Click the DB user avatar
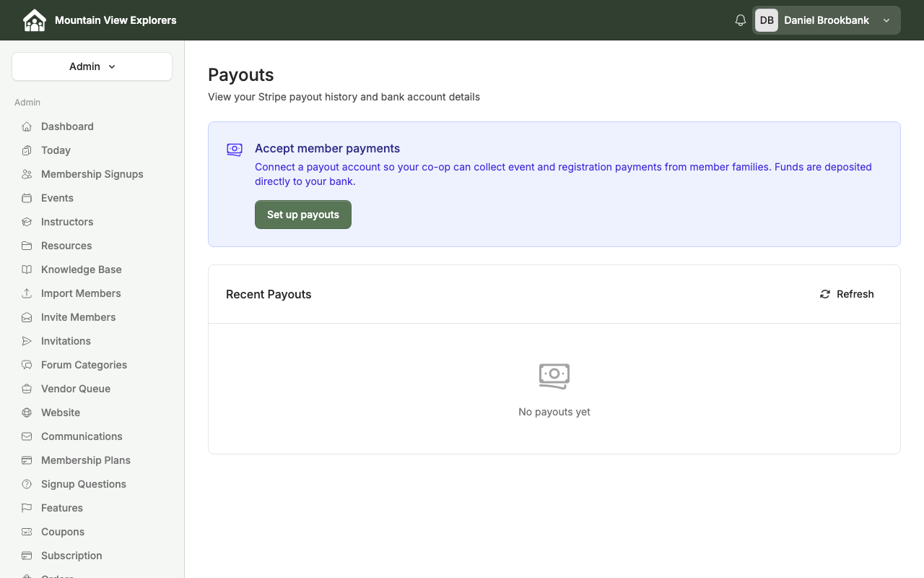Image resolution: width=924 pixels, height=578 pixels. pos(767,20)
